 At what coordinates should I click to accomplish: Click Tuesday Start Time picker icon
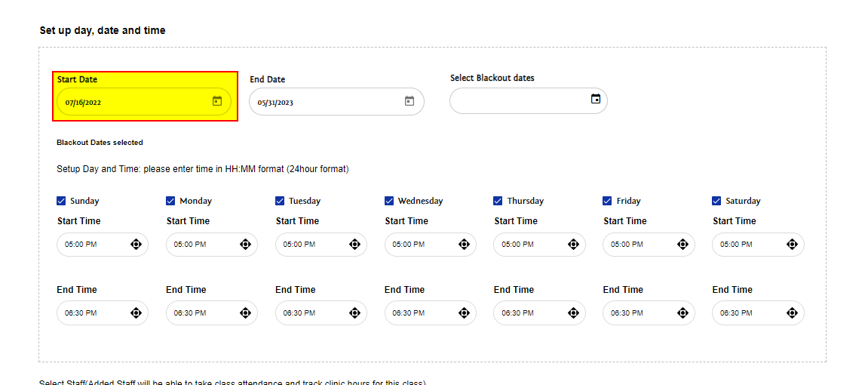pyautogui.click(x=354, y=244)
